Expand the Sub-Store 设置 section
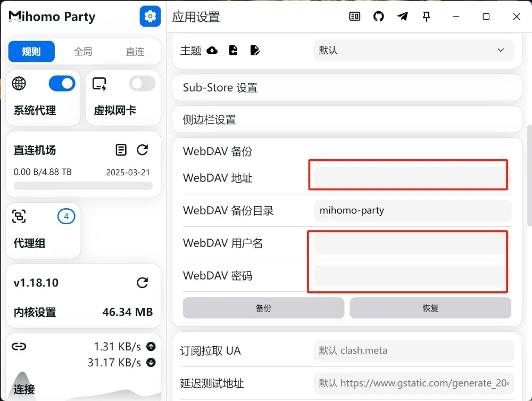The height and width of the screenshot is (401, 532). point(347,87)
